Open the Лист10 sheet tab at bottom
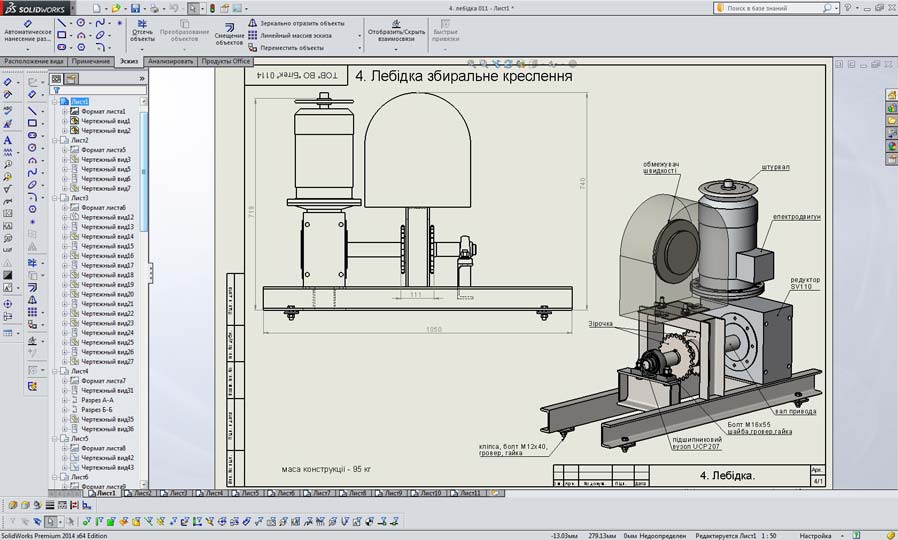The width and height of the screenshot is (898, 540). pos(427,492)
